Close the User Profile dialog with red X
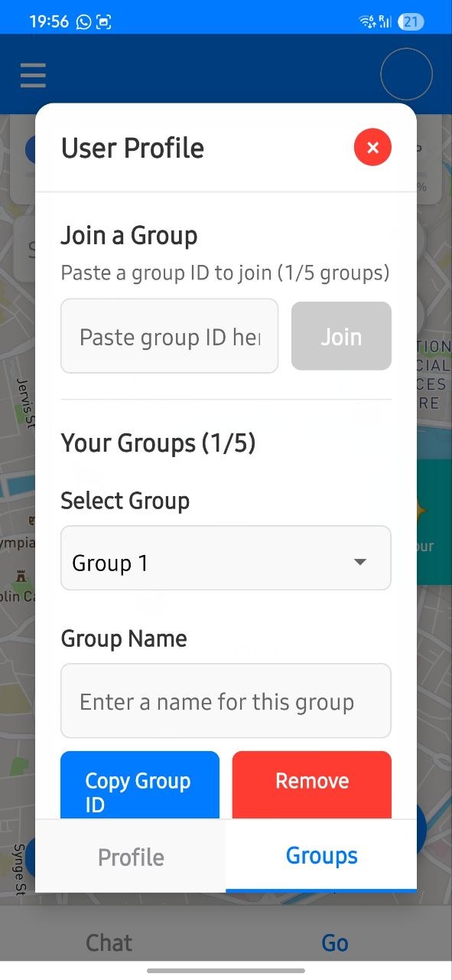Screen dimensions: 452x980 [x=372, y=147]
